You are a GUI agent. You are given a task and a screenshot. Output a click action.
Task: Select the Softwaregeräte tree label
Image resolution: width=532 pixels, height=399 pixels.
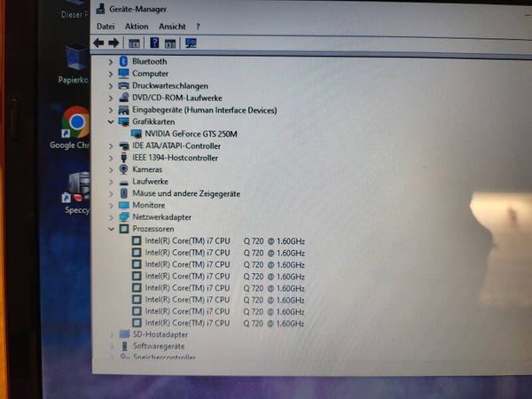pyautogui.click(x=159, y=347)
